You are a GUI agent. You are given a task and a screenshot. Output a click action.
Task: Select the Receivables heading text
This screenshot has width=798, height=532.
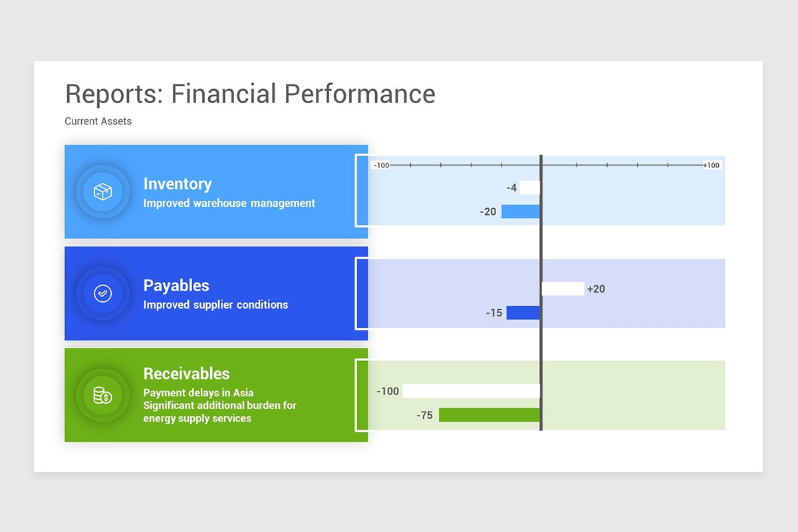[x=186, y=374]
